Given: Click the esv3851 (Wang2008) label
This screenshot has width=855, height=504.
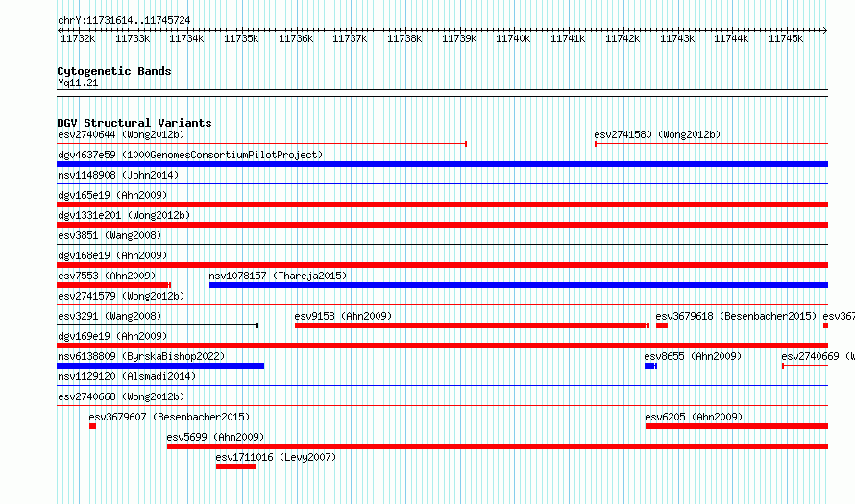Looking at the screenshot, I should click(x=110, y=235).
